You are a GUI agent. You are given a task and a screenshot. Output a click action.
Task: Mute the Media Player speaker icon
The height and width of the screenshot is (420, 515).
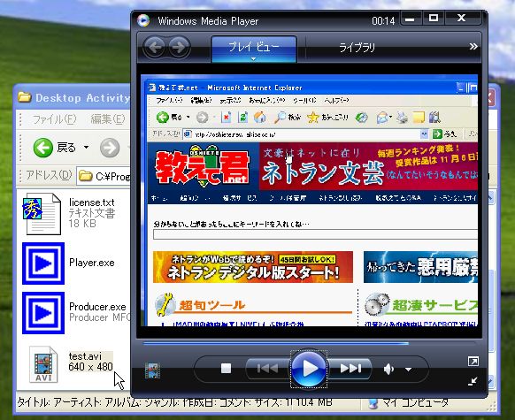click(x=388, y=369)
